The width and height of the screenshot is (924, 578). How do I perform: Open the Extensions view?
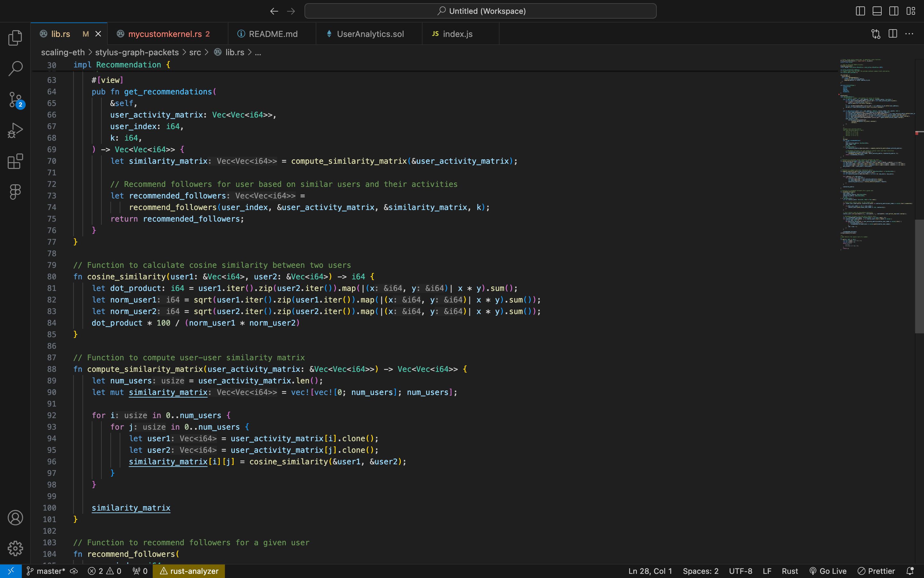click(x=15, y=161)
